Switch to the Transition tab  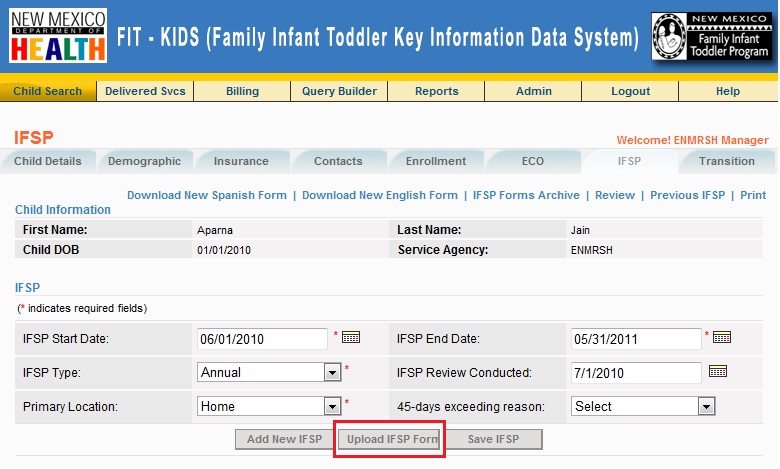727,161
